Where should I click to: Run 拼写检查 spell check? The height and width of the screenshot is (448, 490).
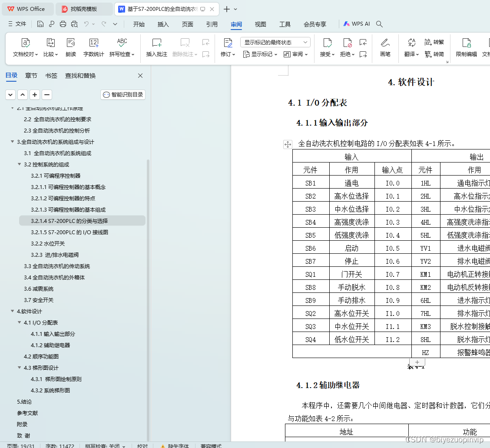tap(122, 47)
